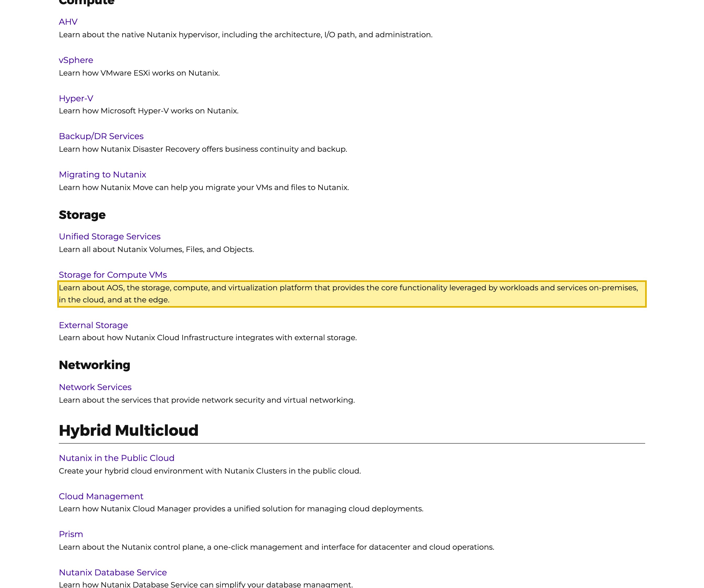Click text 'Learn how VMware ESXi works on Nutanix.'

pyautogui.click(x=139, y=73)
